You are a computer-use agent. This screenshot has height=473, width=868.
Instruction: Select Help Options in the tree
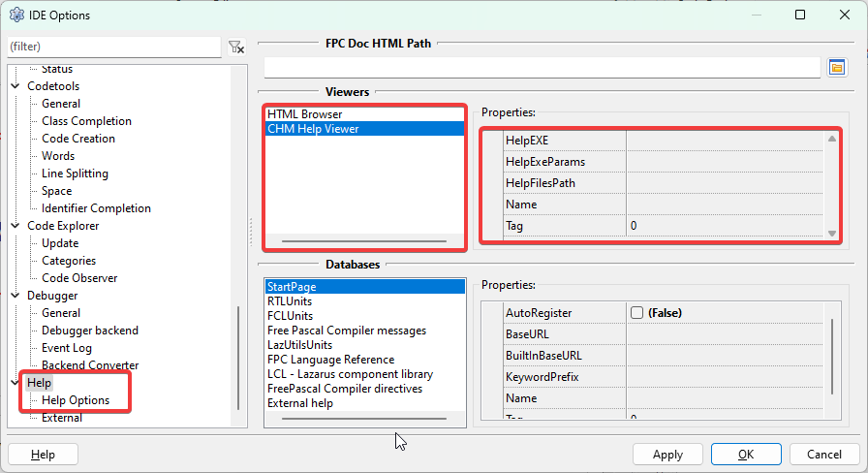pos(76,400)
